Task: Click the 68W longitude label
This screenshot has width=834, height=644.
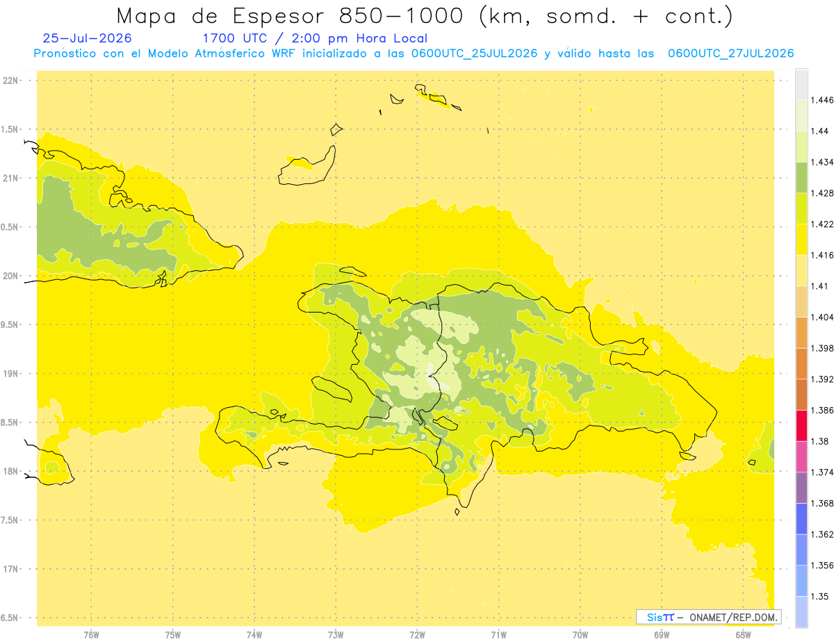Action: pyautogui.click(x=743, y=636)
